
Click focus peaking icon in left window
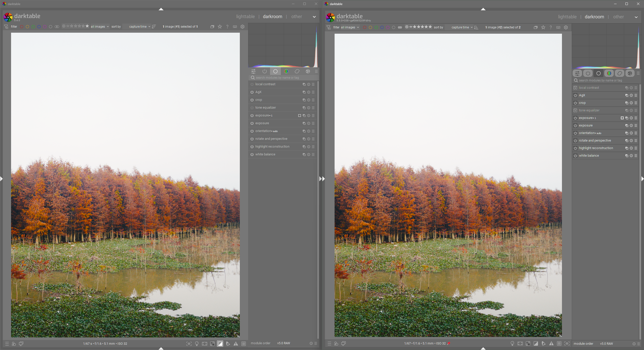click(x=189, y=344)
